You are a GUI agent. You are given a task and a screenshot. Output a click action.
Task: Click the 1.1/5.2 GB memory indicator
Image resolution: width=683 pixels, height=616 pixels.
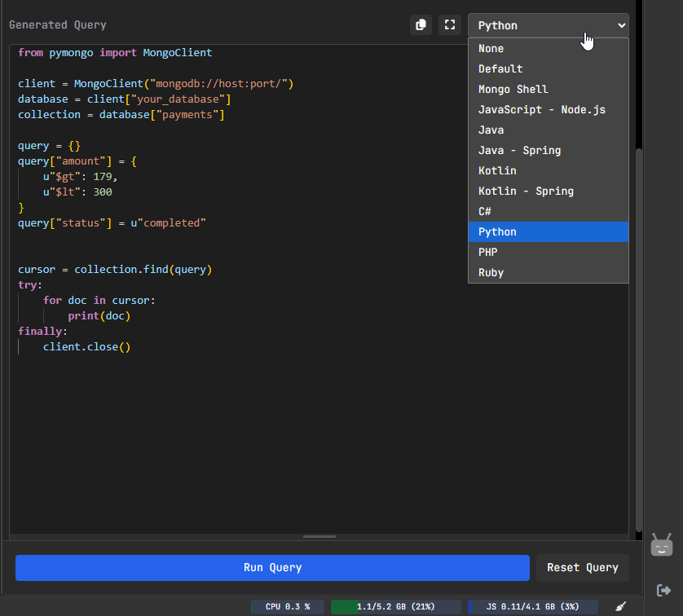(395, 606)
